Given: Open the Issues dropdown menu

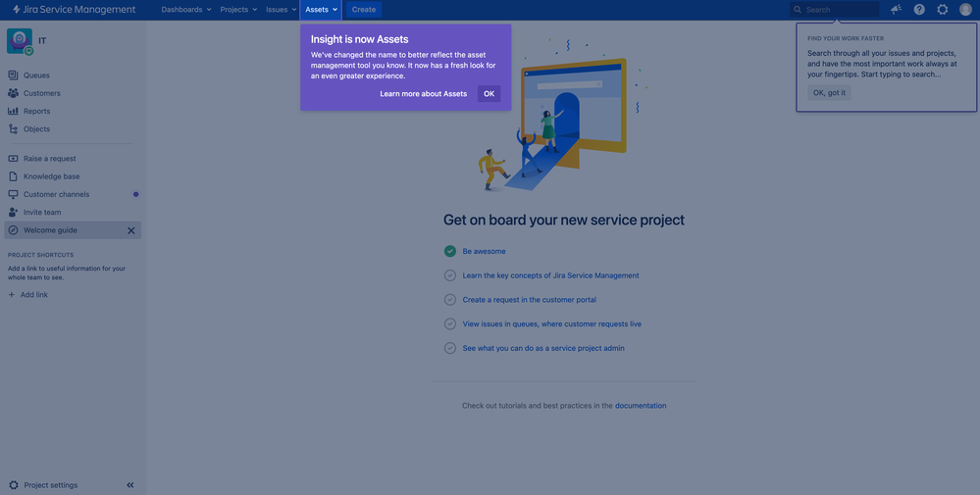Looking at the screenshot, I should tap(281, 10).
